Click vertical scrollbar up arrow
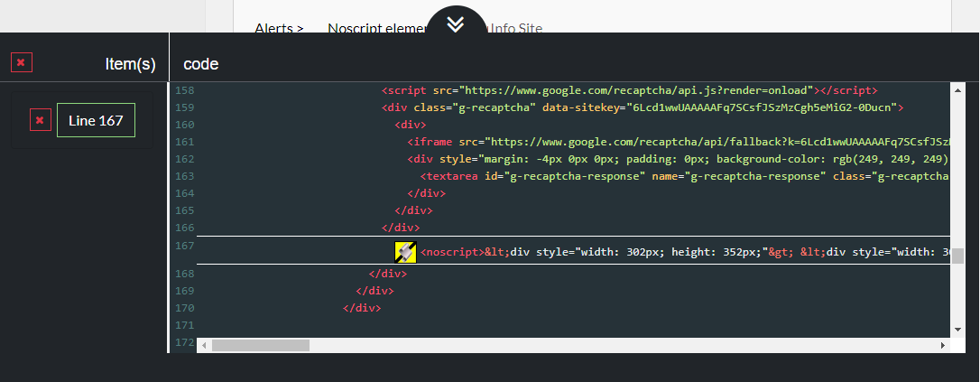Screen dimensions: 980x382 click(957, 90)
